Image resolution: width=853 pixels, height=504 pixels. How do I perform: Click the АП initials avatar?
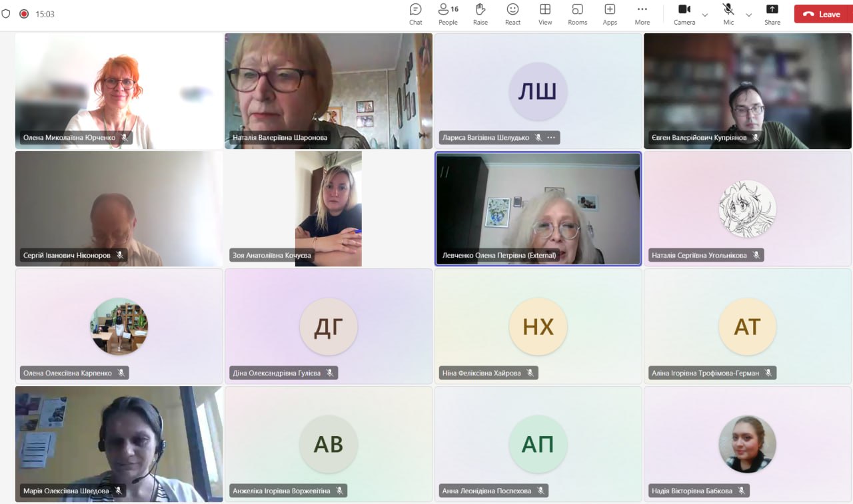point(538,444)
